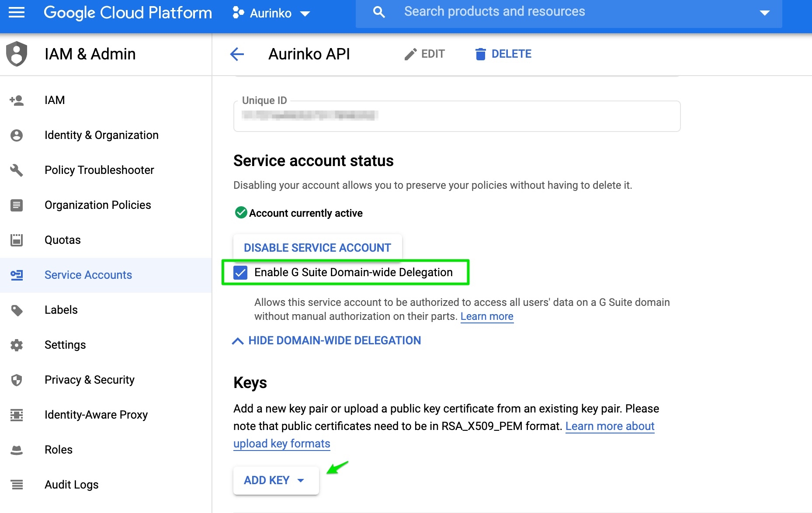Open Identity & Organization page
This screenshot has width=812, height=513.
click(106, 135)
